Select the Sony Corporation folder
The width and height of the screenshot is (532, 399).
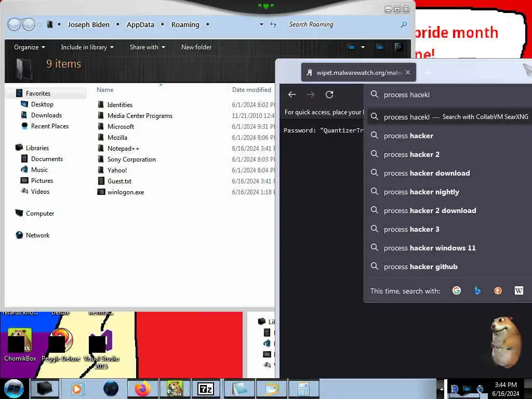131,159
